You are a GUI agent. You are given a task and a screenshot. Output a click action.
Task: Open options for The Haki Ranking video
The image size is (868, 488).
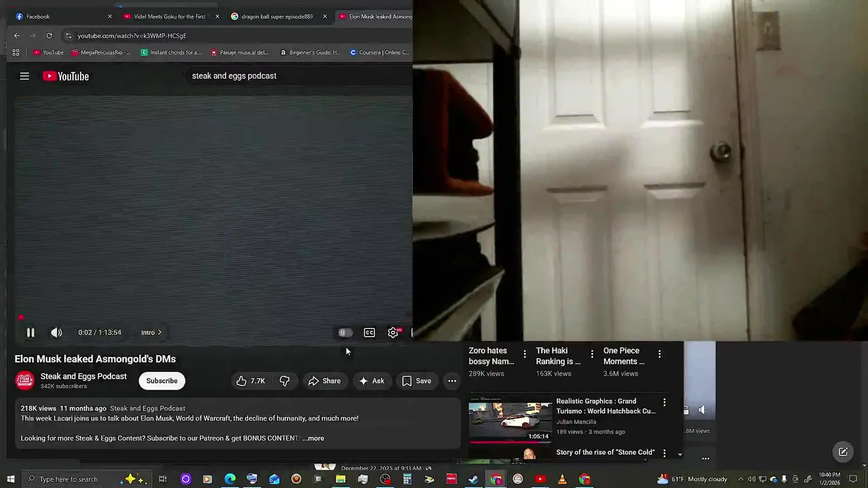tap(592, 354)
